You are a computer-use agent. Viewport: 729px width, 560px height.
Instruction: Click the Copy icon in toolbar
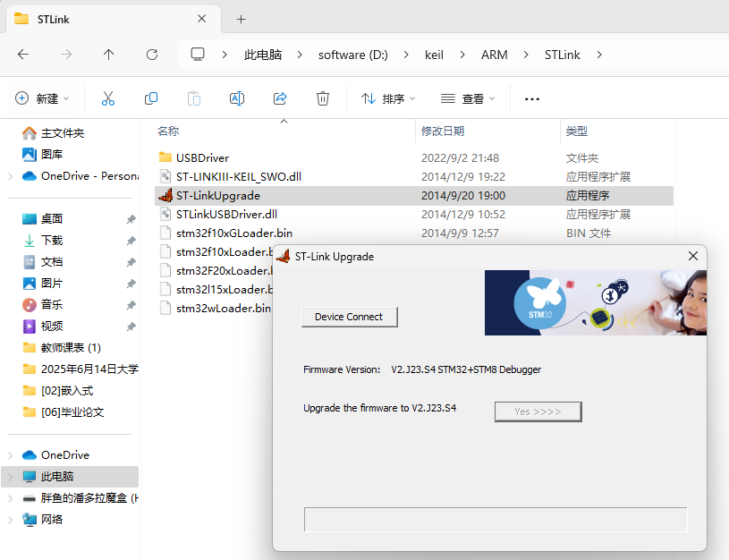(x=151, y=98)
